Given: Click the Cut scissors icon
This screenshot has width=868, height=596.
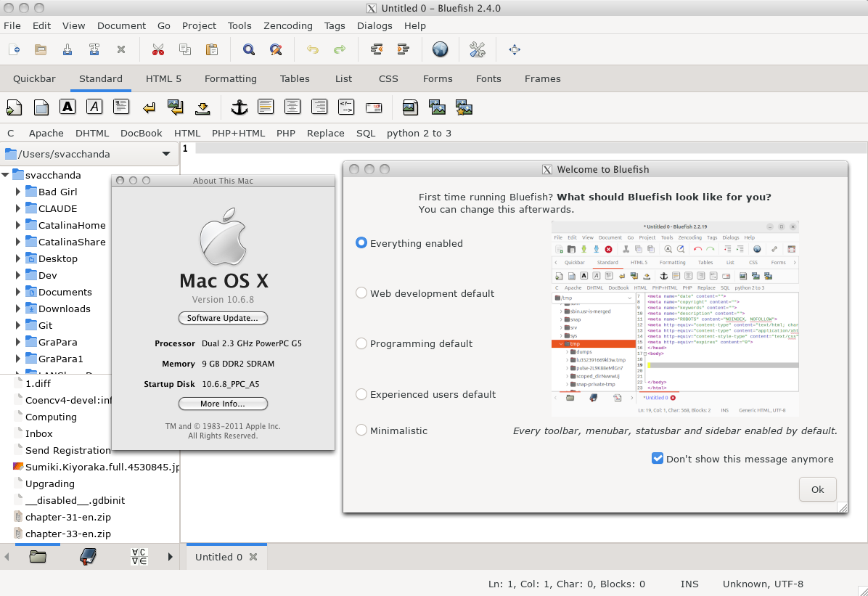Looking at the screenshot, I should pos(158,50).
